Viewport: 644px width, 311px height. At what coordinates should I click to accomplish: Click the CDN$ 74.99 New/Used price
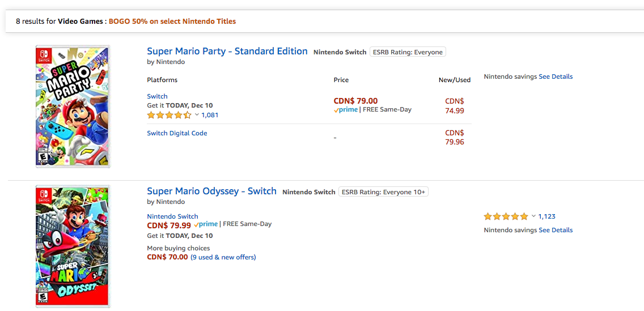coord(455,106)
